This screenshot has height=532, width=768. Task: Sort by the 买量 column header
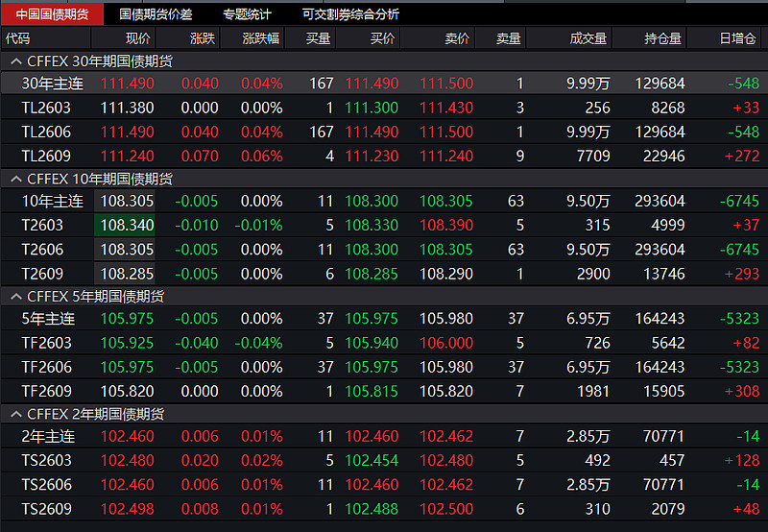(310, 38)
